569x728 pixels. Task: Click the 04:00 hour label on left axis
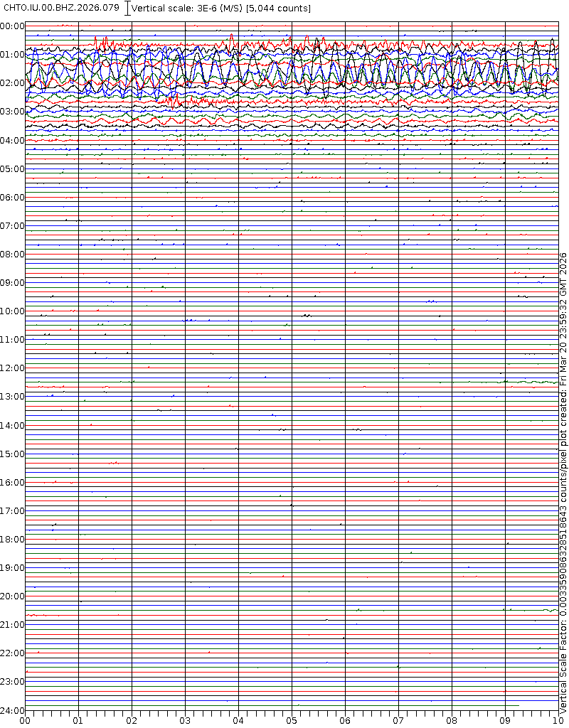coord(12,141)
